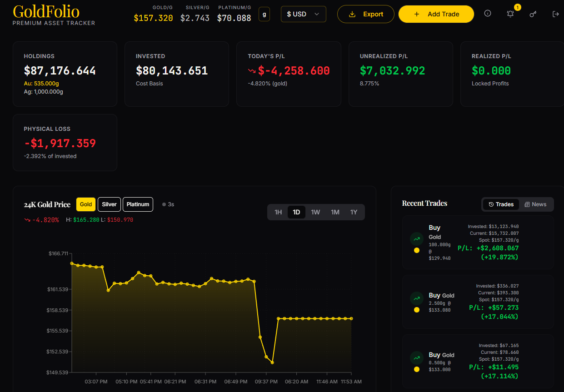The width and height of the screenshot is (564, 392).
Task: Click the logout arrow icon
Action: click(x=555, y=14)
